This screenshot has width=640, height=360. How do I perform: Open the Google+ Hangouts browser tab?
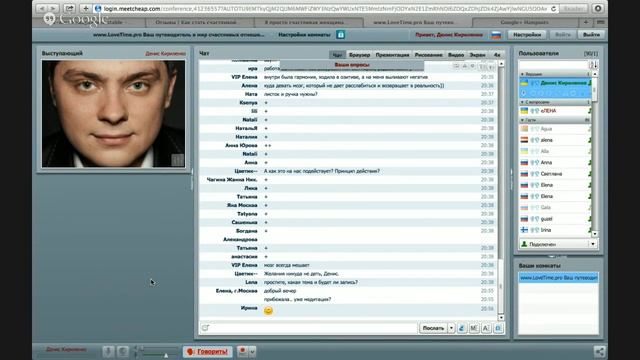[524, 22]
